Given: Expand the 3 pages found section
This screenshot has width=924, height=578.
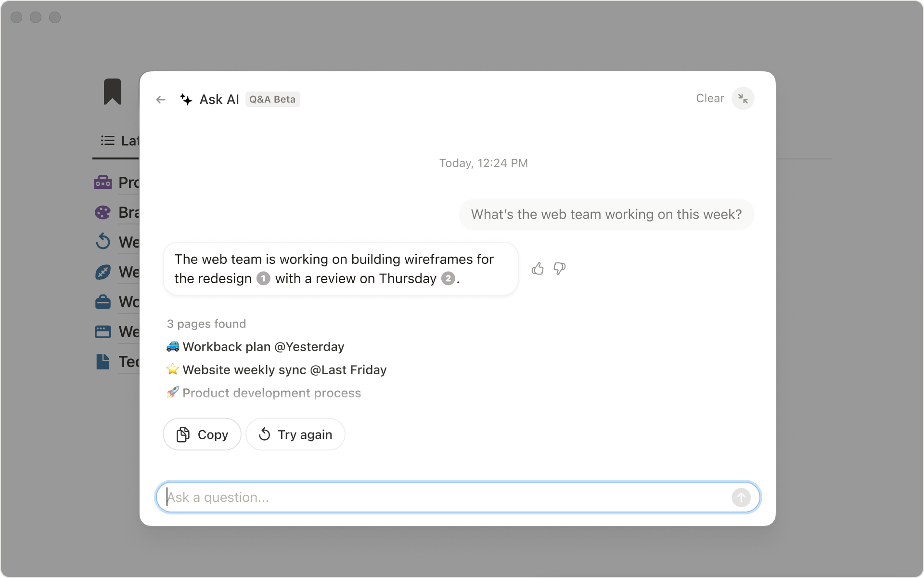Looking at the screenshot, I should coord(205,324).
